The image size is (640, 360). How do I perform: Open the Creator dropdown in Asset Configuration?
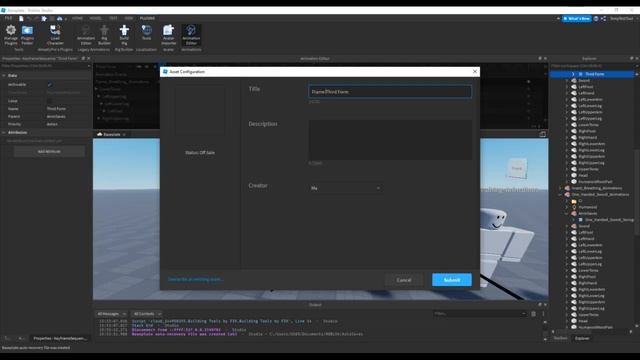345,188
